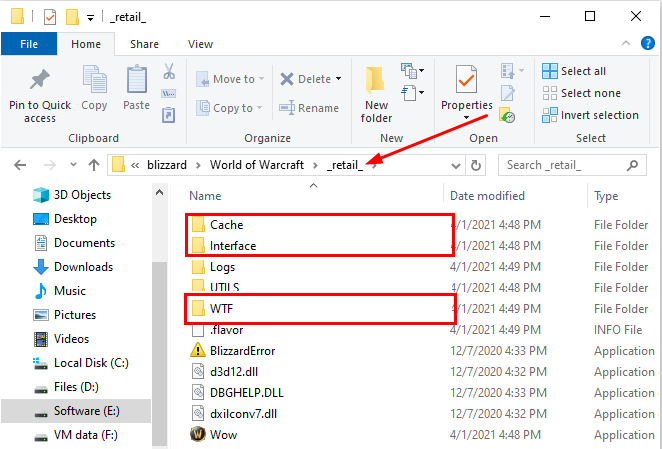The image size is (662, 449).
Task: Click Properties icon in Quick Access Toolbar
Action: click(50, 17)
